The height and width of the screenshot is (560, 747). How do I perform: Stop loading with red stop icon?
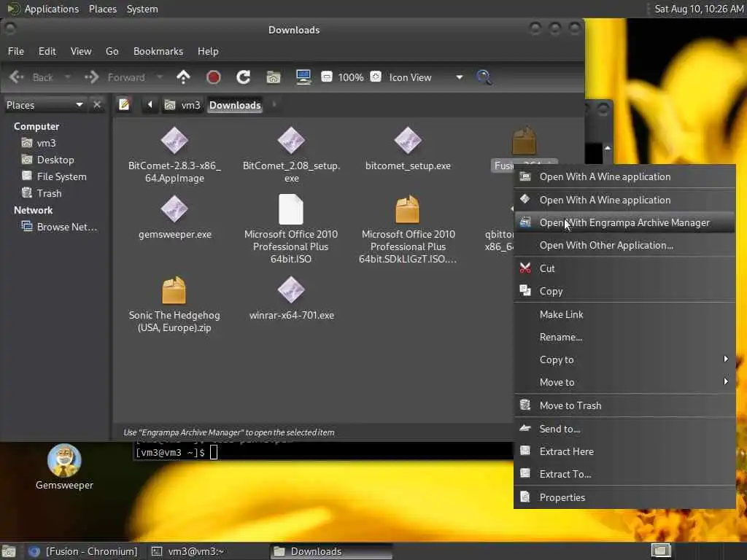tap(214, 77)
